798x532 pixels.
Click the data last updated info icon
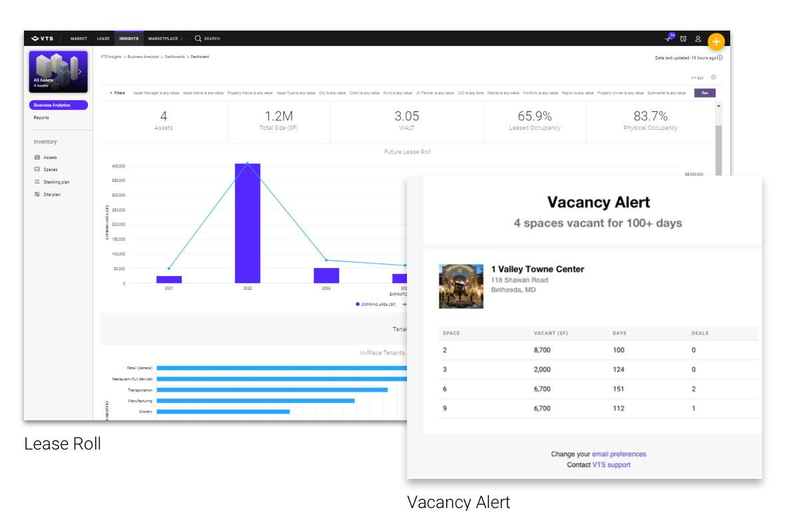[x=720, y=58]
